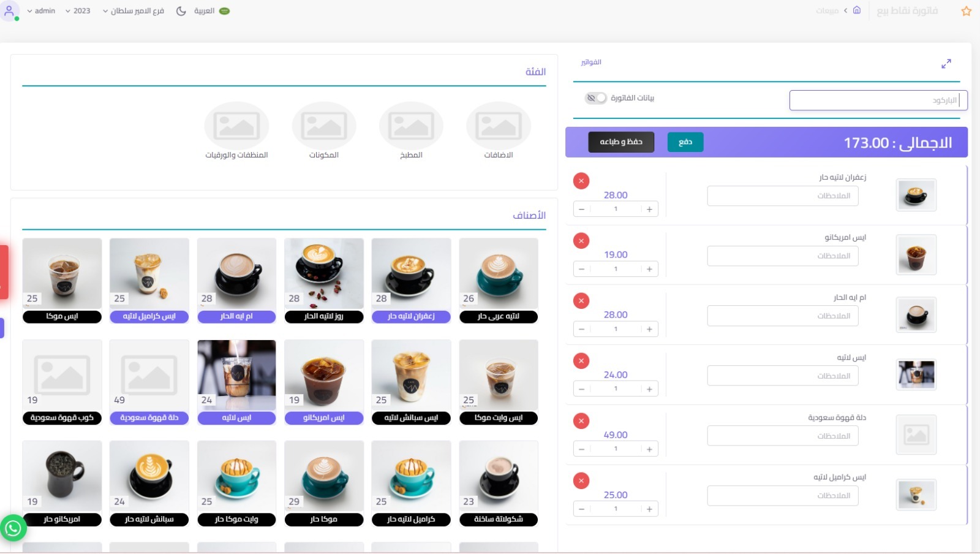Toggle the بيانات الفاتورة switch
980x554 pixels.
tap(595, 98)
